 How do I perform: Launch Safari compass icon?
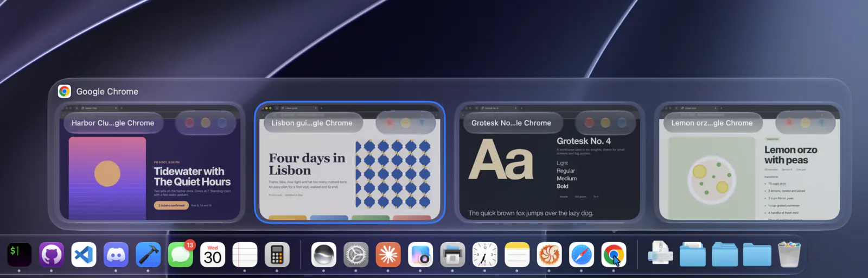pos(582,255)
